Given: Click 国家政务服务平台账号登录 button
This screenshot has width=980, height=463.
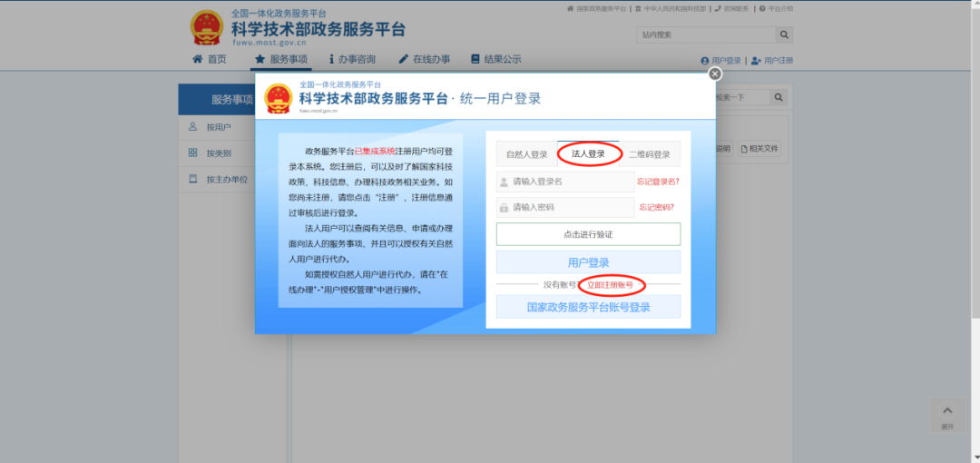Looking at the screenshot, I should [588, 307].
